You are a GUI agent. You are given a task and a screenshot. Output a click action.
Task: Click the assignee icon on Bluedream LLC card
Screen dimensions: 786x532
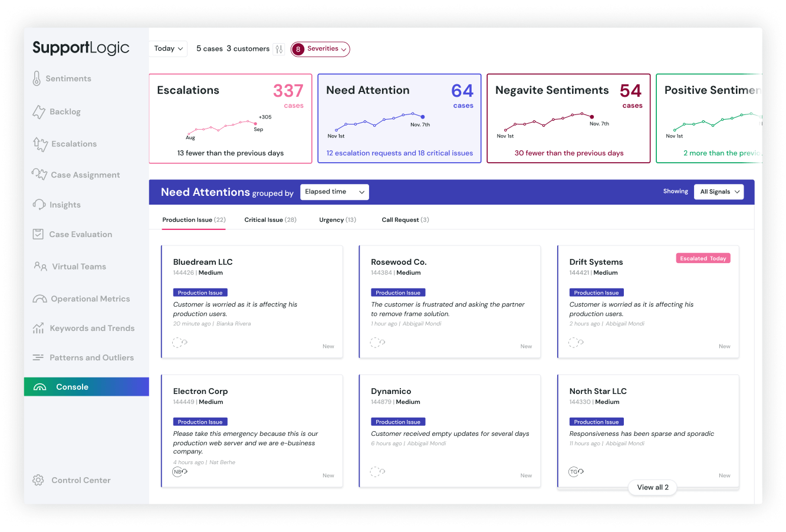point(179,342)
